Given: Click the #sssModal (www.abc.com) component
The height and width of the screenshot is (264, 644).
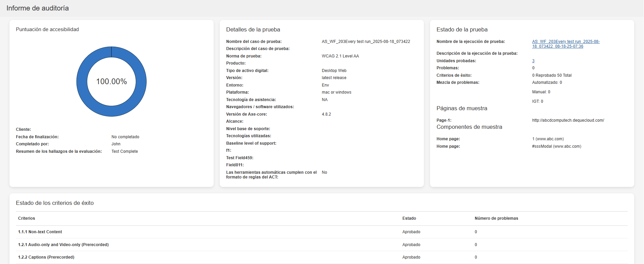Looking at the screenshot, I should 556,146.
